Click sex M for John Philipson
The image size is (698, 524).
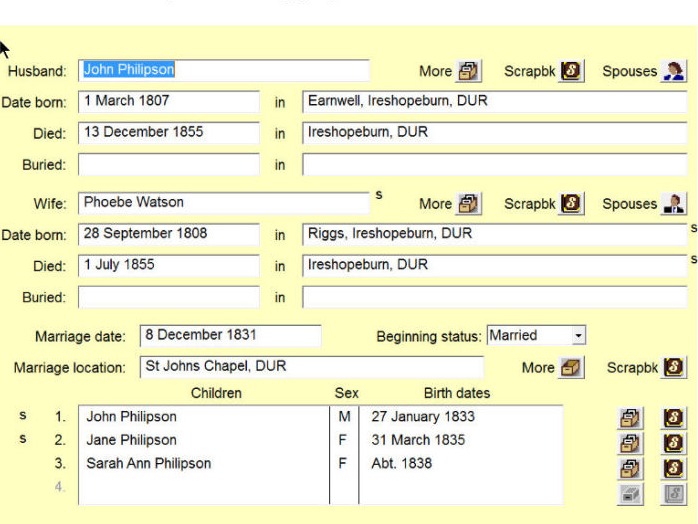click(344, 417)
